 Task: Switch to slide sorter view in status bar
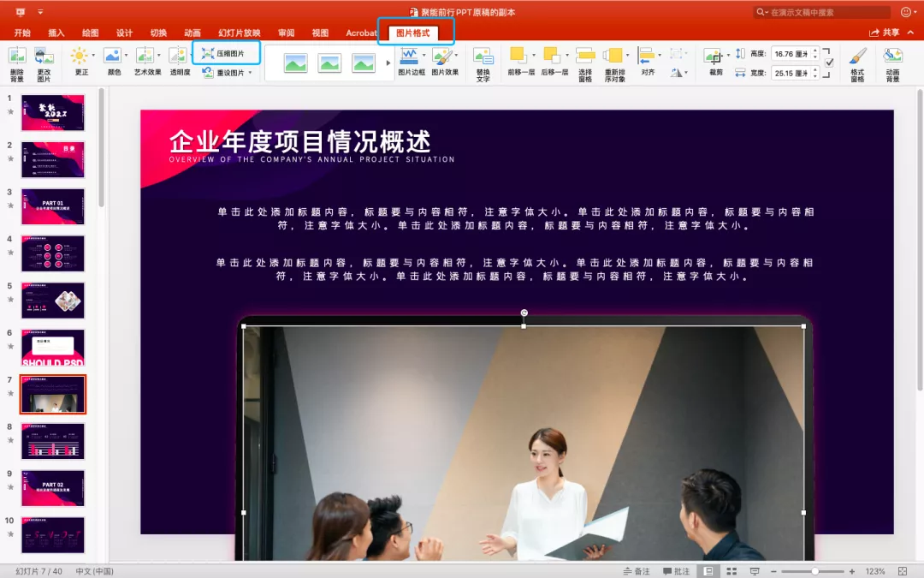[731, 571]
